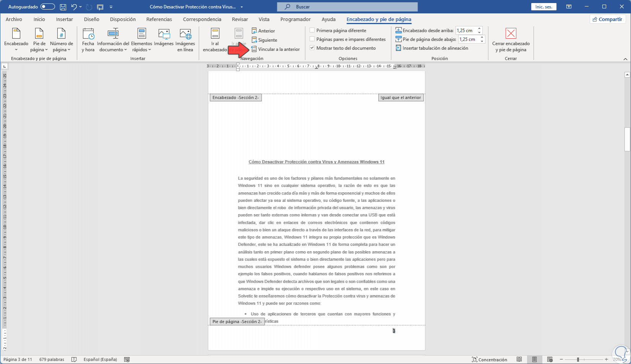Click the greyed-out Redo icon
Screen dimensions: 631x364
[89, 7]
